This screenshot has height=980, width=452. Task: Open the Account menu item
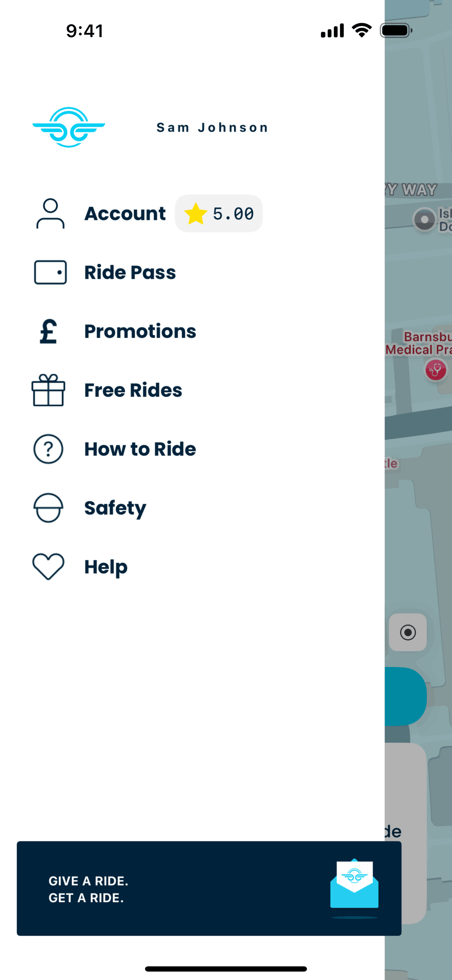125,213
